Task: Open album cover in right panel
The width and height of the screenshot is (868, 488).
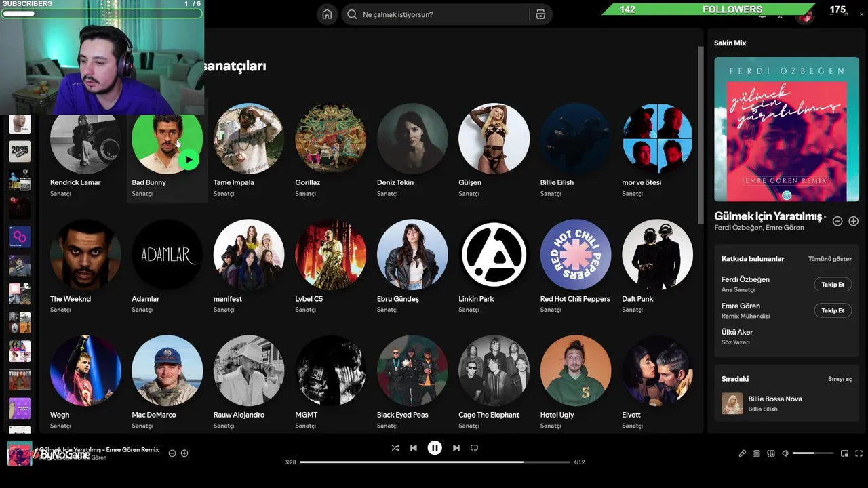Action: tap(787, 129)
